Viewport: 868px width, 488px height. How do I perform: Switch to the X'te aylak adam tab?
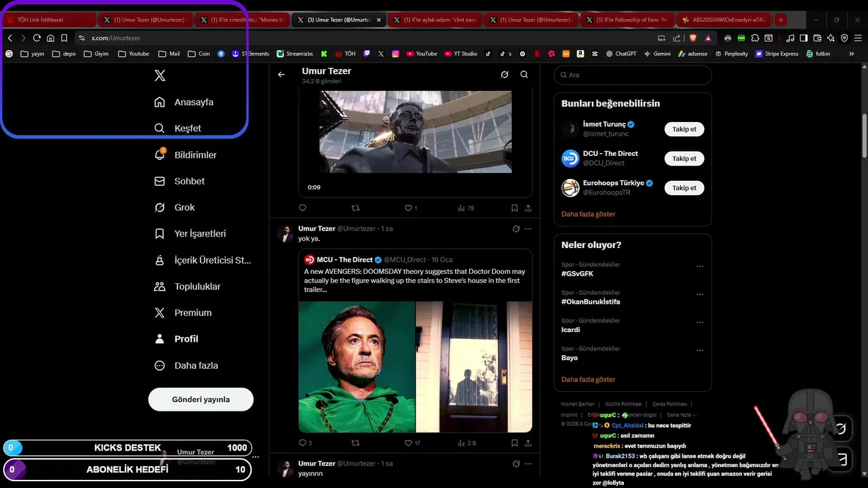click(x=437, y=20)
